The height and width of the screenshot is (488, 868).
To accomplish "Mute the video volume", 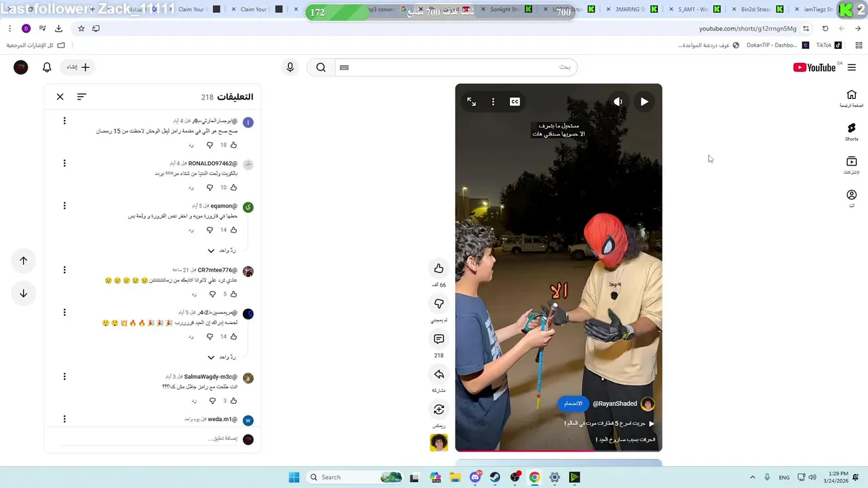I will tap(618, 102).
